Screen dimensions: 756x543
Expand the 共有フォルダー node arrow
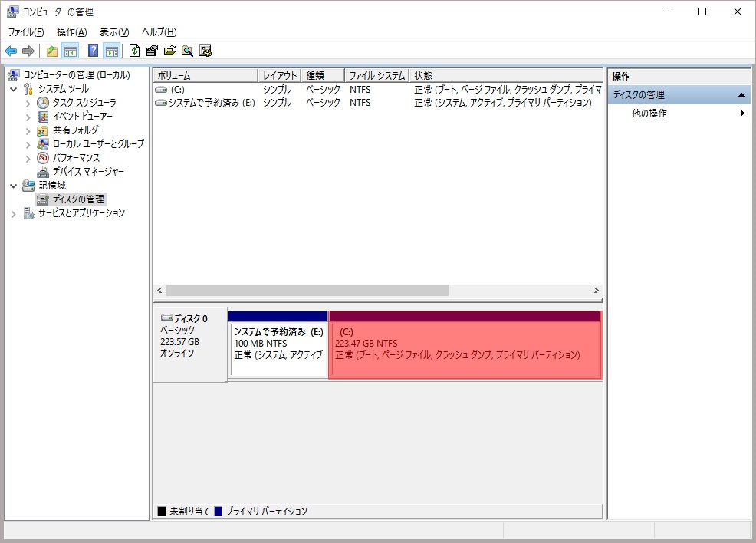coord(28,130)
